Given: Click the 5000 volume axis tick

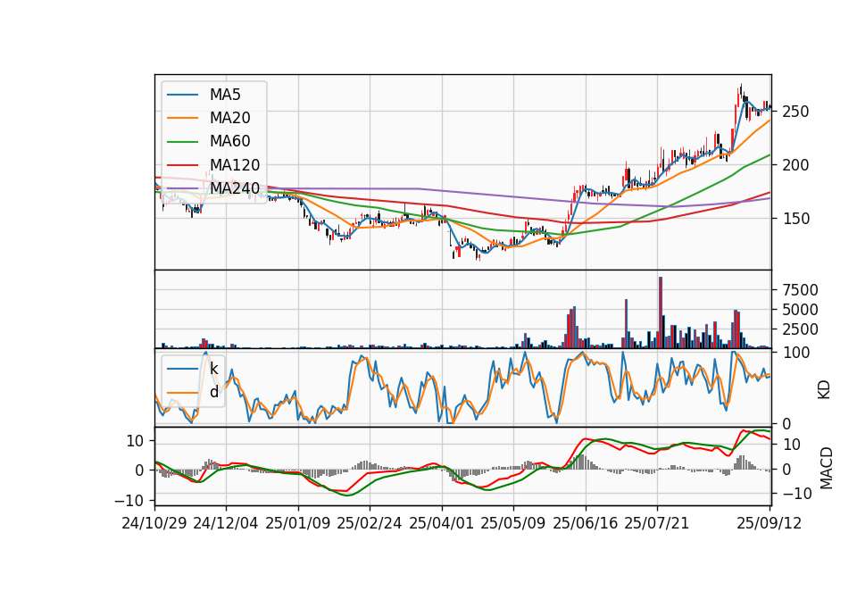Looking at the screenshot, I should point(800,310).
